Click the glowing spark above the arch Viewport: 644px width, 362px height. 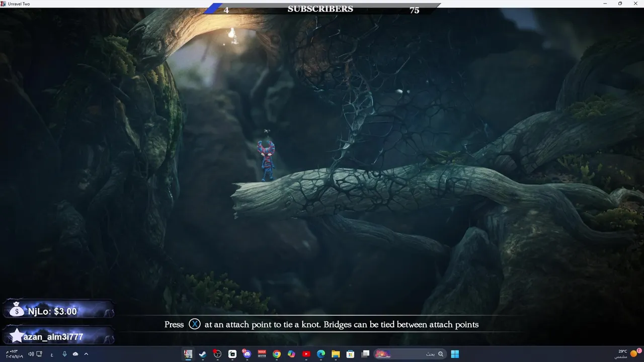(x=232, y=35)
